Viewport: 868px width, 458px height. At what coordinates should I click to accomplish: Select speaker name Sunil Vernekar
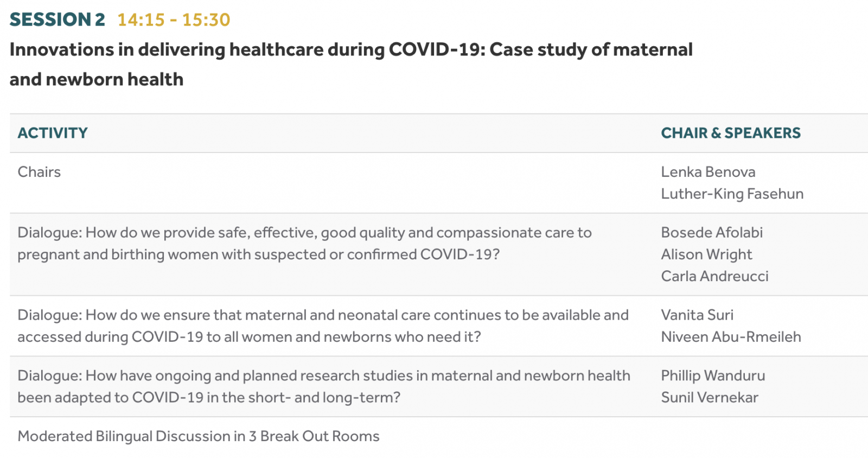(709, 398)
